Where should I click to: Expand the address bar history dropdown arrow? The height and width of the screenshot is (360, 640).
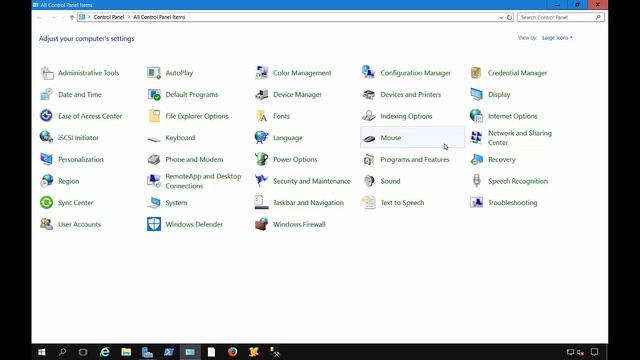coord(501,18)
